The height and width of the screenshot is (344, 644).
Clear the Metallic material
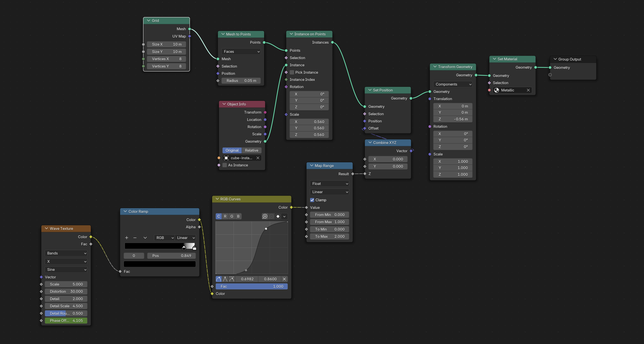click(x=528, y=90)
